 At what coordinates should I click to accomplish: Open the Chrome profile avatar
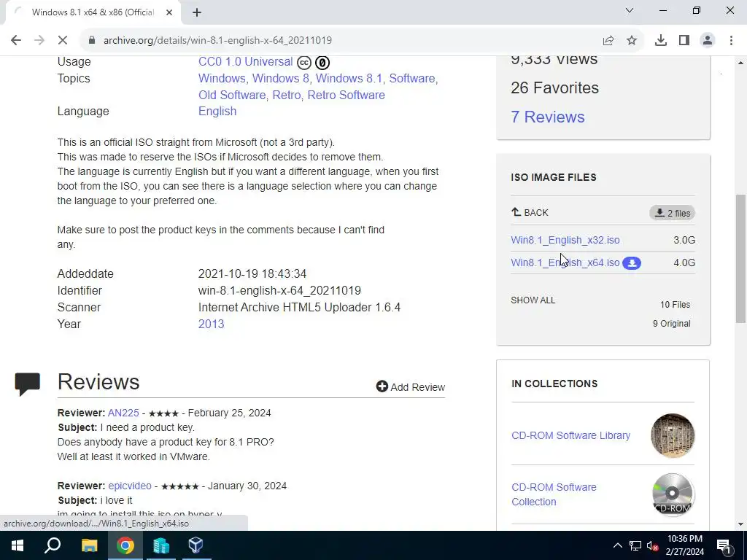point(708,41)
